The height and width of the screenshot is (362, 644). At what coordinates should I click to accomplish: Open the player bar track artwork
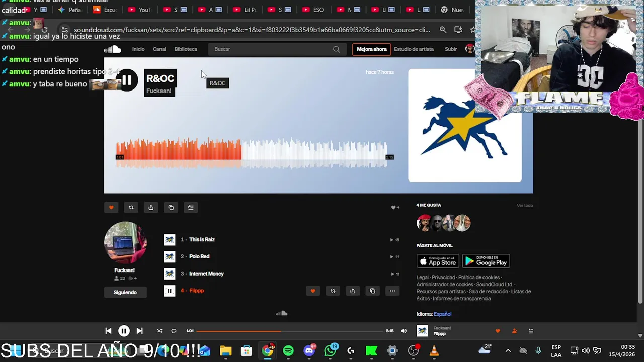(x=422, y=331)
